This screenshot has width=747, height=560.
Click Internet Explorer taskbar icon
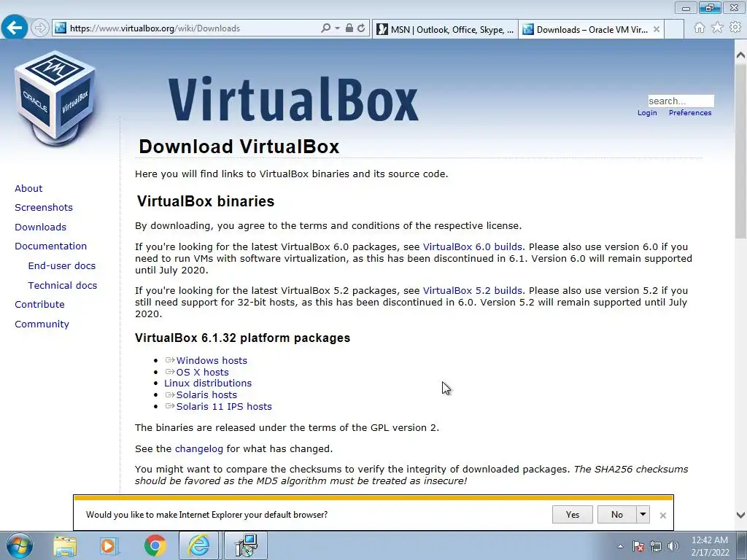click(x=199, y=545)
